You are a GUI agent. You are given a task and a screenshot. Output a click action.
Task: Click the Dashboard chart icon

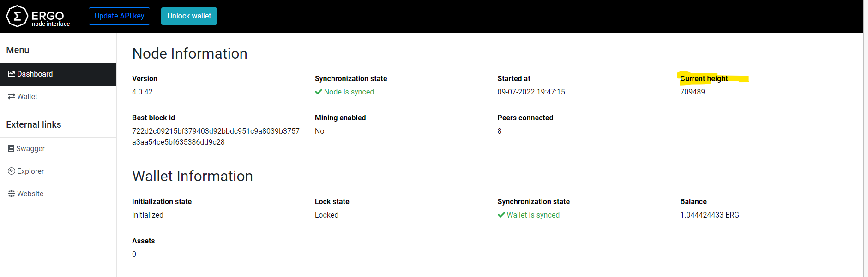click(12, 74)
